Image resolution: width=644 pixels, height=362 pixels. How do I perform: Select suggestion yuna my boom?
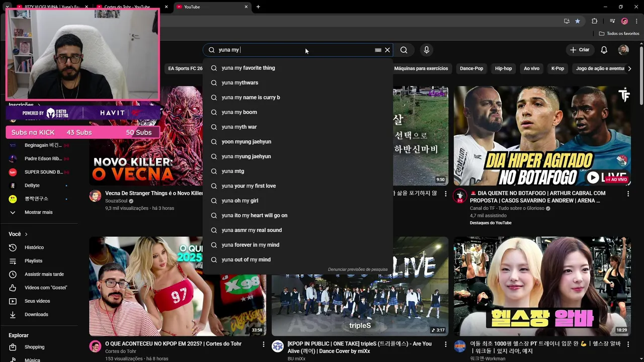coord(298,112)
